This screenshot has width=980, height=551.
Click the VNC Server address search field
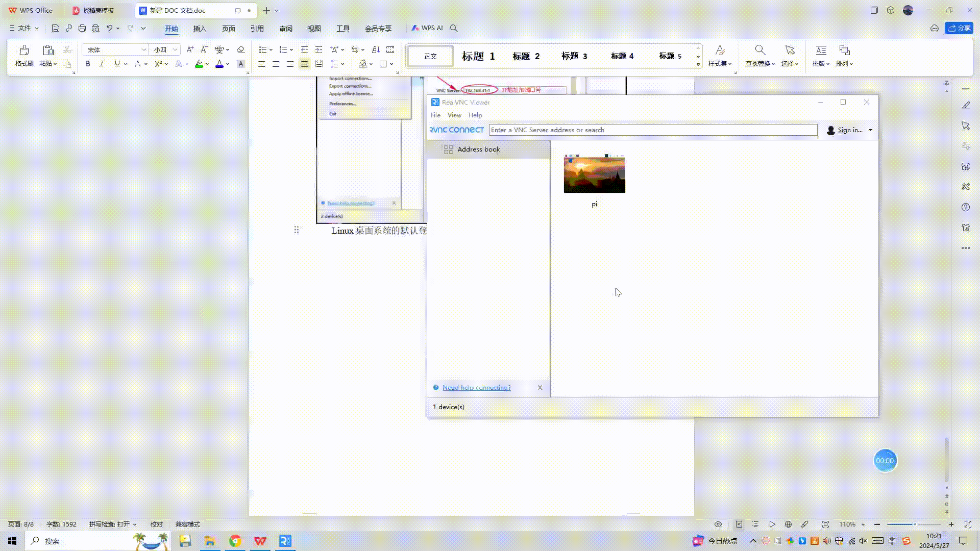click(652, 130)
